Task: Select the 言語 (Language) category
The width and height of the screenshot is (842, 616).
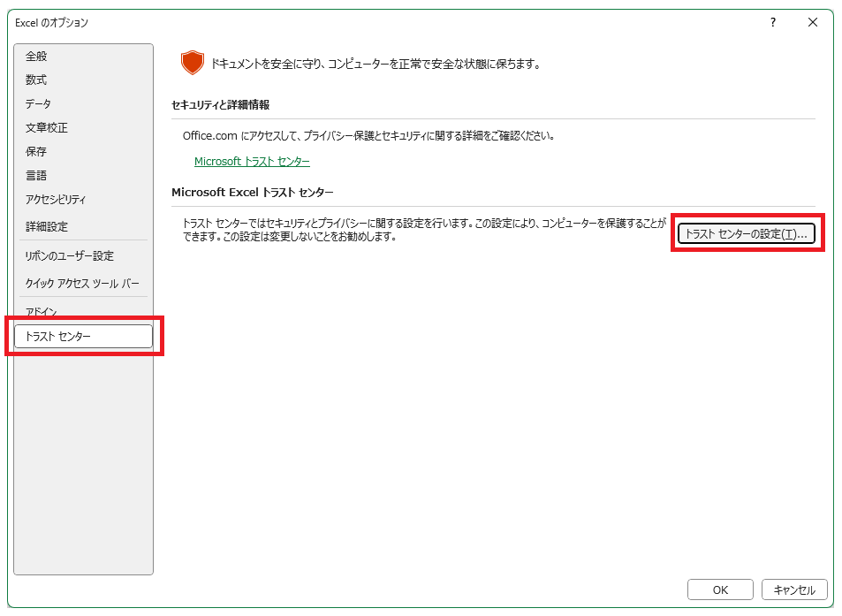Action: coord(37,175)
